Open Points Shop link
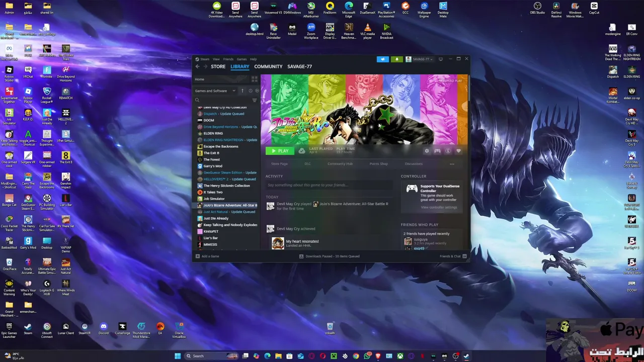Image resolution: width=644 pixels, height=362 pixels. (x=378, y=164)
